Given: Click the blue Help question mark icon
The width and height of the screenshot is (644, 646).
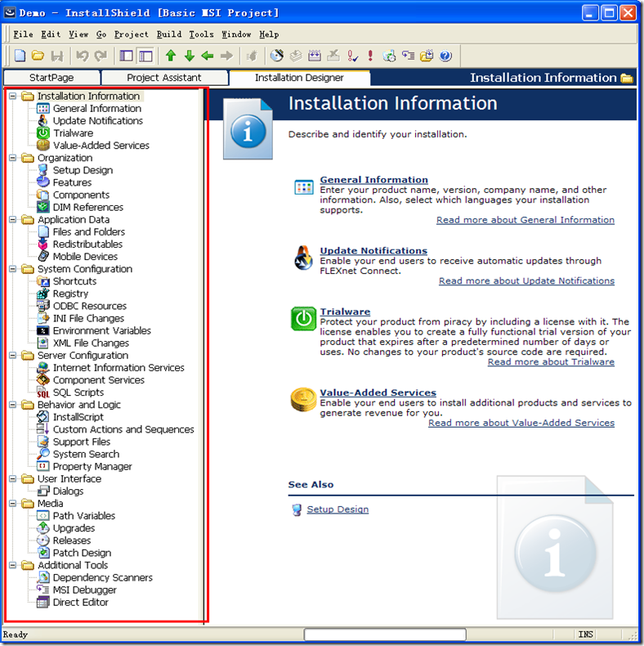Looking at the screenshot, I should 445,56.
